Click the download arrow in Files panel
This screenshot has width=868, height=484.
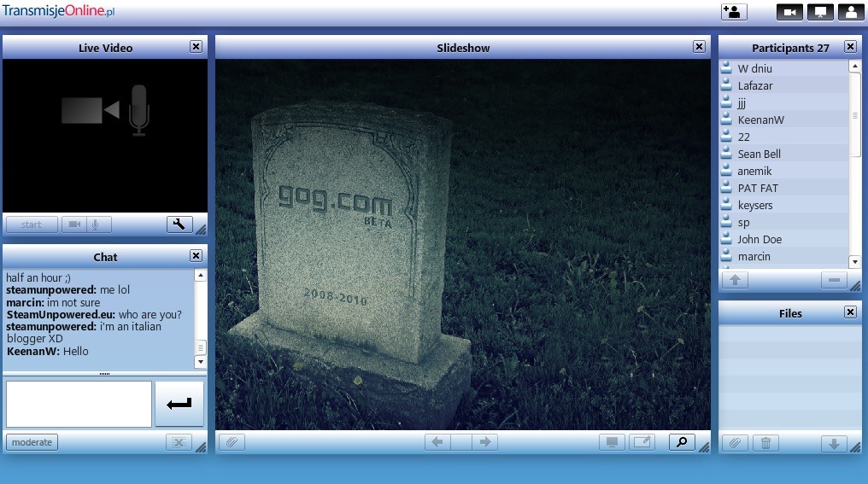pos(834,443)
